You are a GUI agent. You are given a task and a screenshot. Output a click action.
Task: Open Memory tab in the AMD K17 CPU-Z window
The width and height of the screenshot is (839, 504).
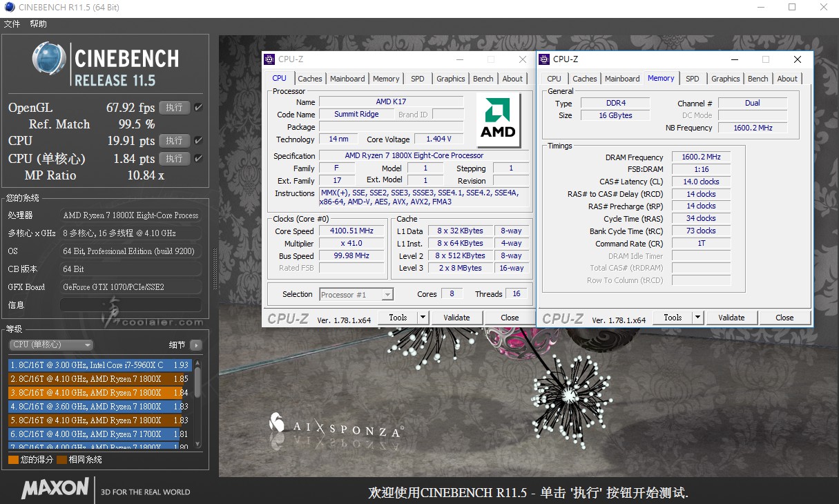coord(386,79)
